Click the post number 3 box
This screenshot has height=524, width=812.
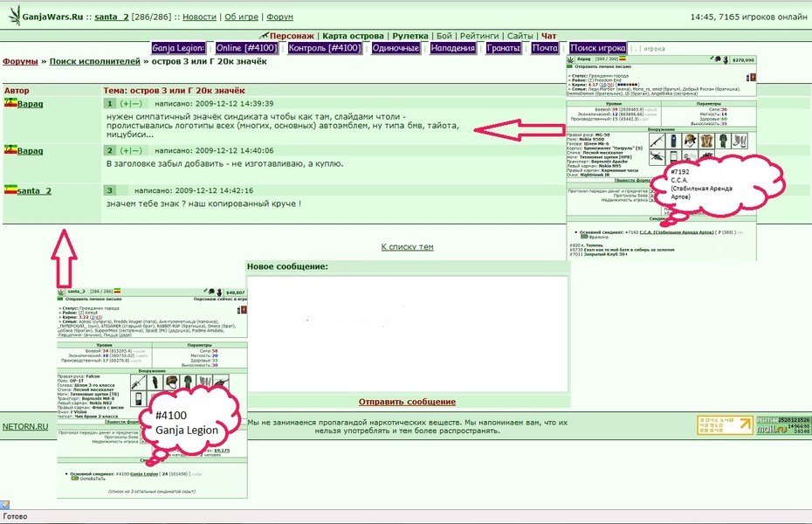[x=109, y=190]
